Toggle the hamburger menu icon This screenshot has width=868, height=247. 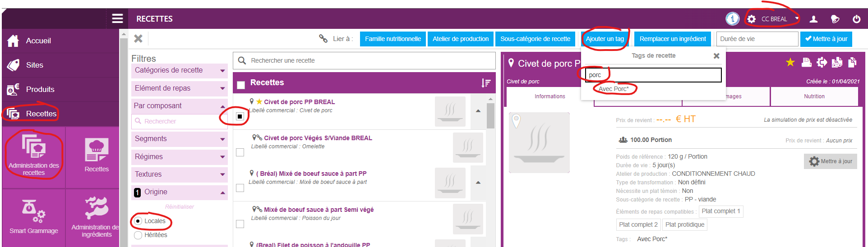(x=117, y=18)
